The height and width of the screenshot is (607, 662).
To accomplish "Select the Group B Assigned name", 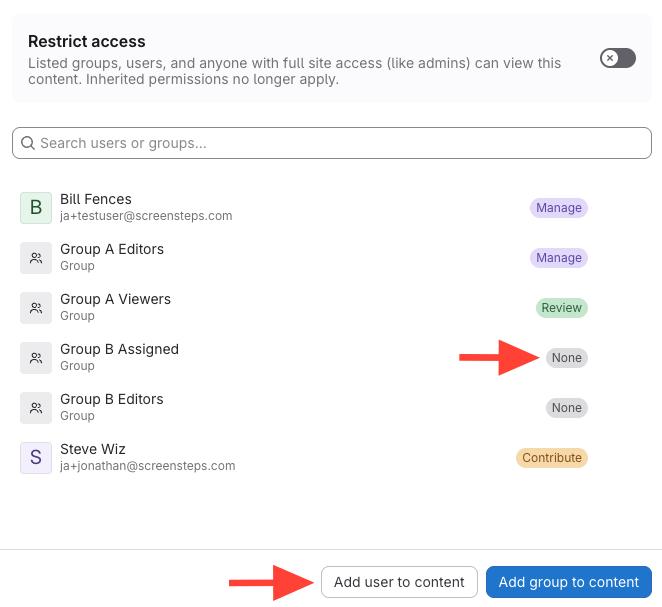I will click(119, 349).
